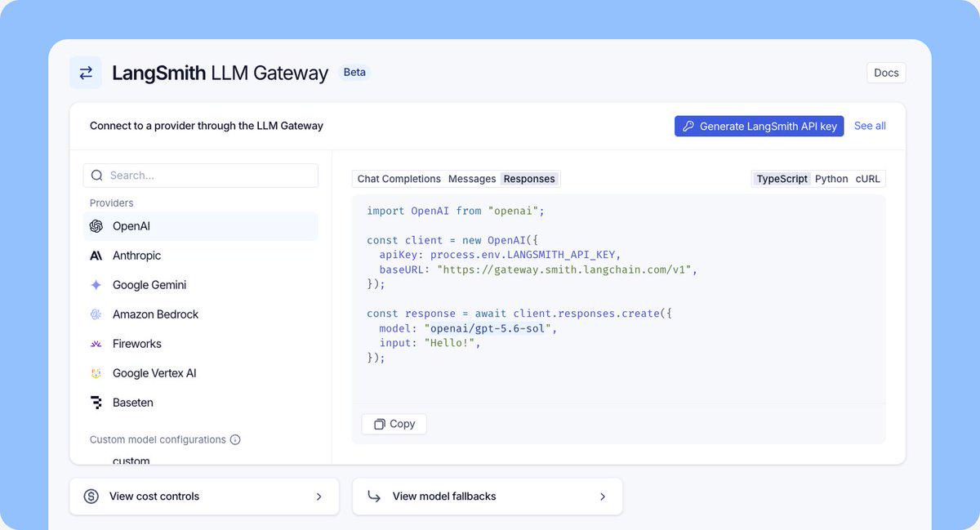The image size is (980, 530).
Task: Choose the TypeScript language tab
Action: pyautogui.click(x=782, y=179)
